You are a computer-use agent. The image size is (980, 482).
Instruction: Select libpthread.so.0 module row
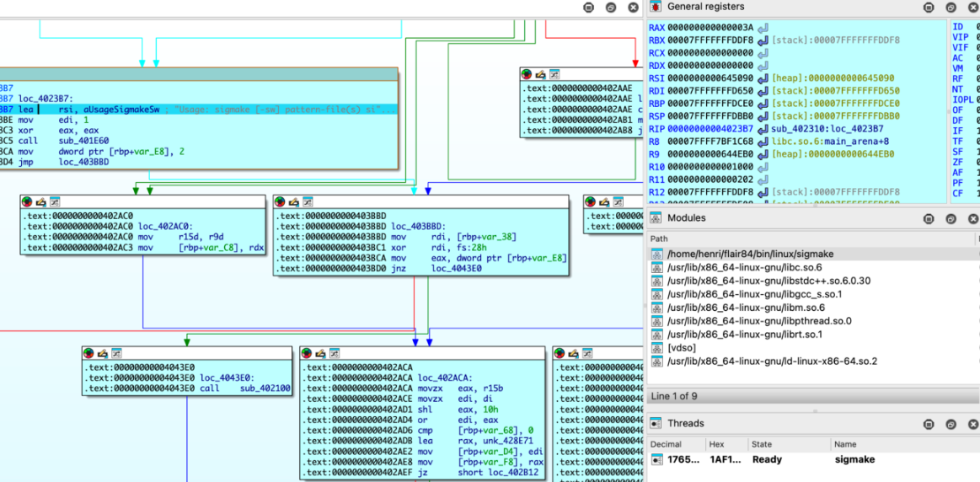(758, 321)
